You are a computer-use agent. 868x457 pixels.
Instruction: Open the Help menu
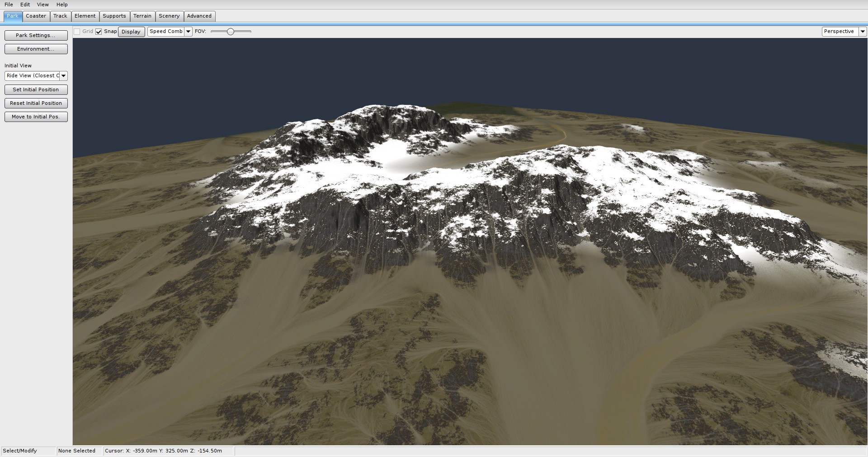(62, 5)
